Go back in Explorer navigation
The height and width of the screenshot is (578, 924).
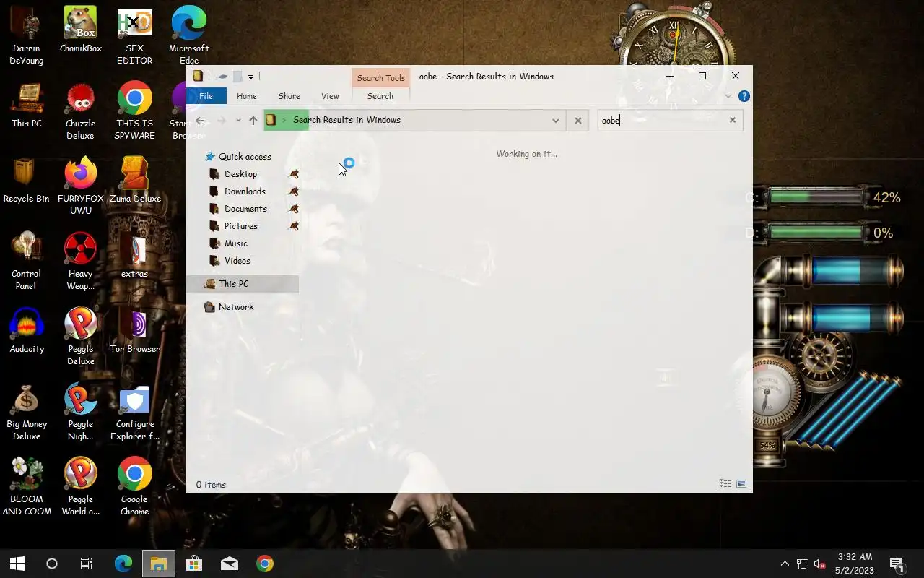pos(201,121)
